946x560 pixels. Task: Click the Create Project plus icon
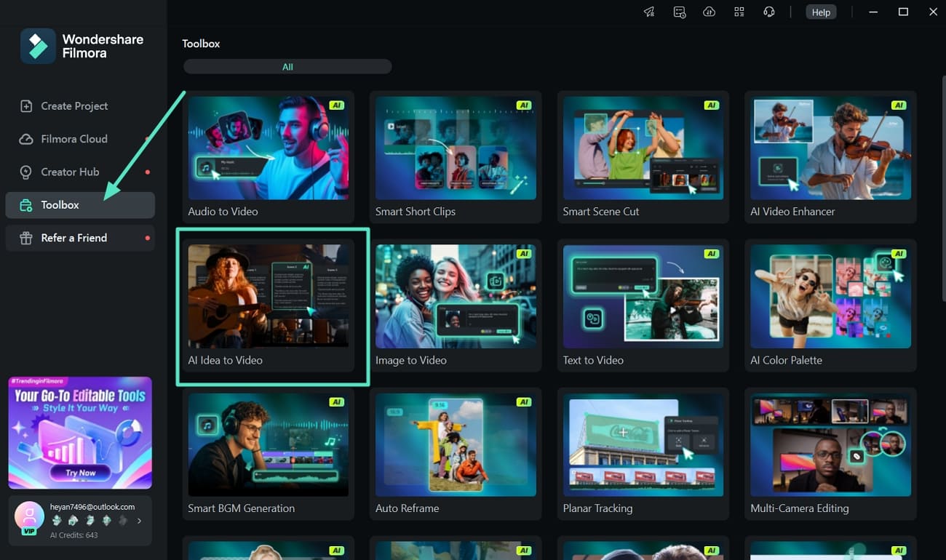[x=26, y=106]
